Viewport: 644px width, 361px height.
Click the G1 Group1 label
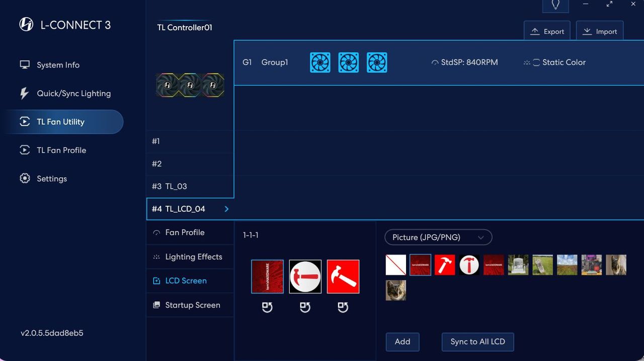(x=265, y=62)
